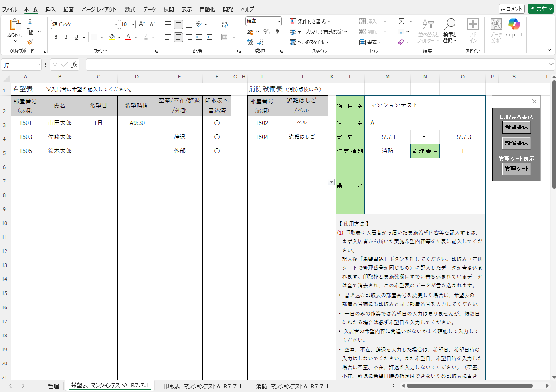Open Copilot from the ribbon
Image resolution: width=556 pixels, height=392 pixels.
point(514,28)
